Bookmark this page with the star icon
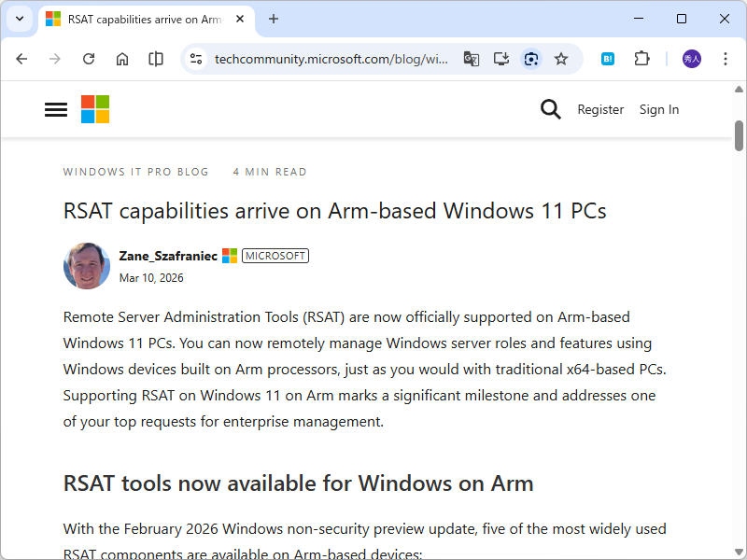The height and width of the screenshot is (560, 747). 561,59
